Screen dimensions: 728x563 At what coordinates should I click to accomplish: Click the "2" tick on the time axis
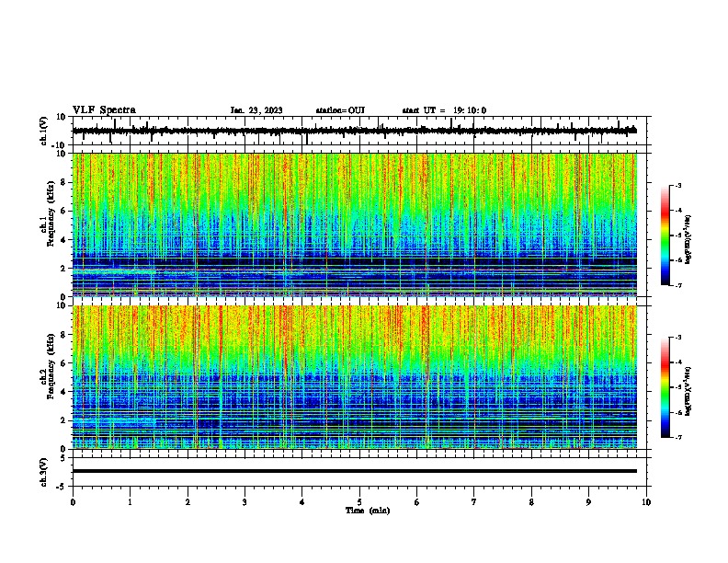coord(188,502)
